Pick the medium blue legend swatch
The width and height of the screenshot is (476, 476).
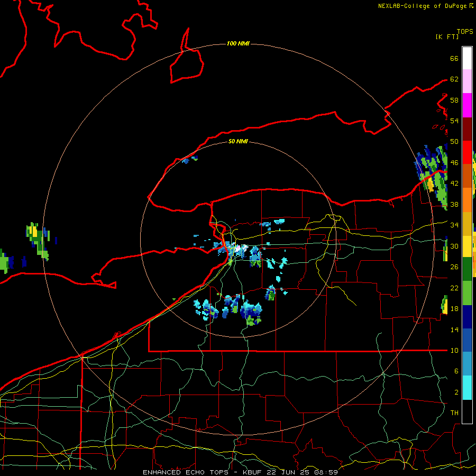467,340
